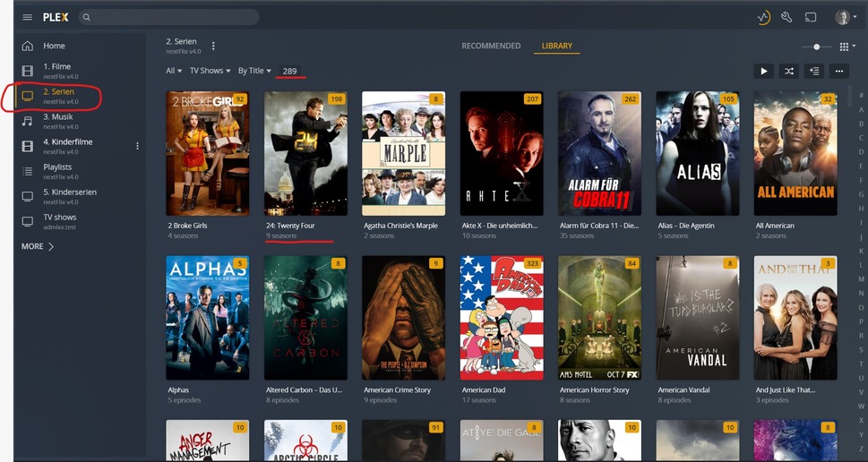Switch to the Library tab
The image size is (868, 462).
pos(557,46)
